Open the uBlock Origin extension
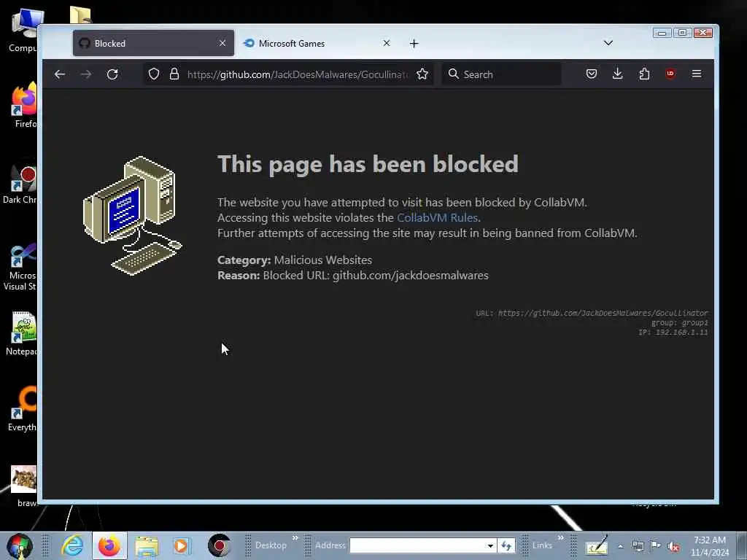747x560 pixels. point(670,74)
